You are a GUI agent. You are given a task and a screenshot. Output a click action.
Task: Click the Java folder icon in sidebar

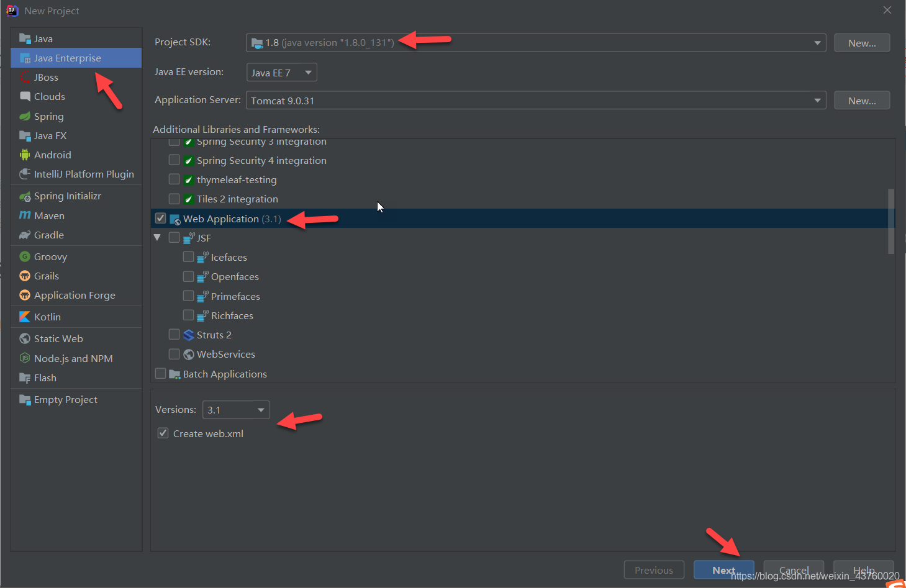point(25,38)
